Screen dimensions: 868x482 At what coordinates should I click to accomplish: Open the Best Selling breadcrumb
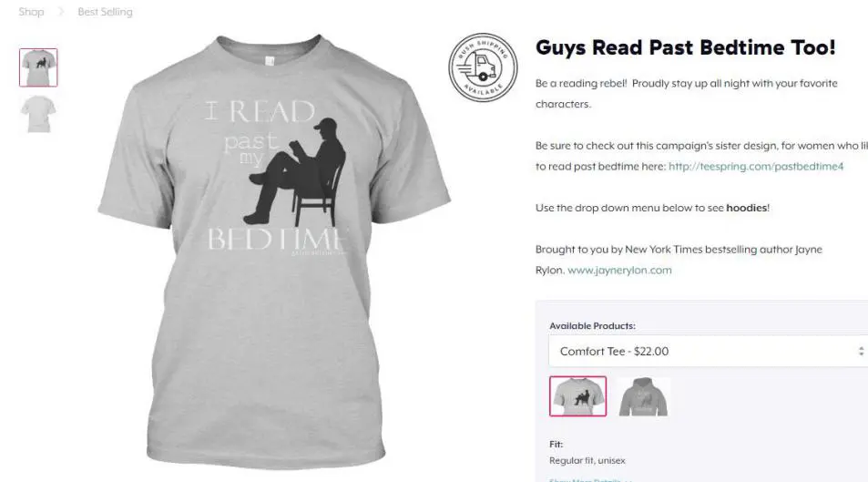105,12
